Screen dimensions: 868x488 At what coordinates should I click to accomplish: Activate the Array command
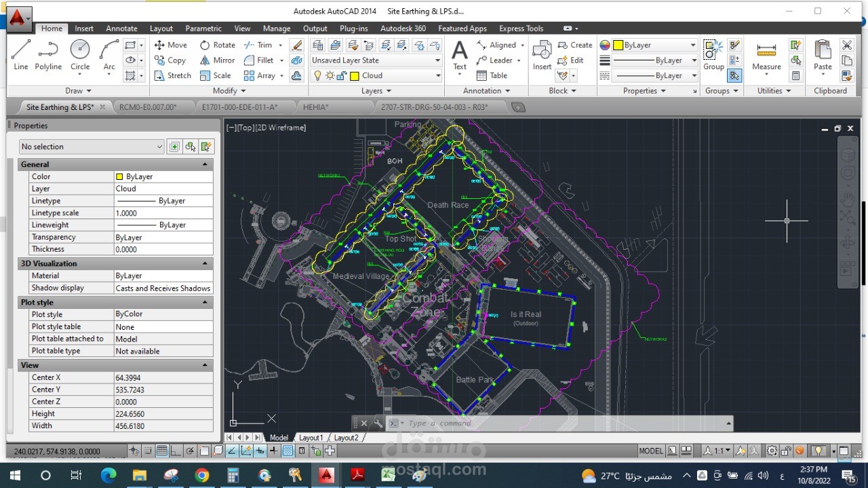point(260,75)
